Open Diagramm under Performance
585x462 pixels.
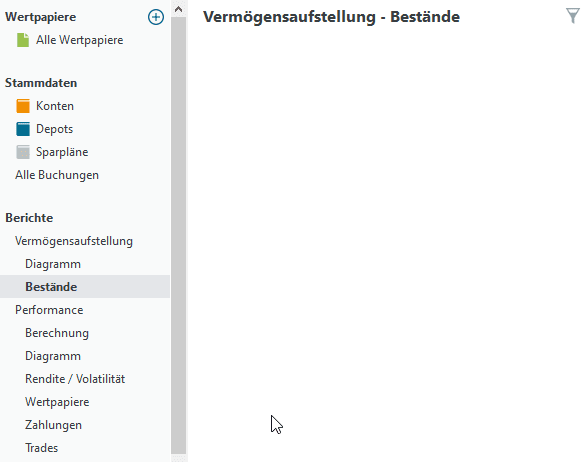click(53, 356)
